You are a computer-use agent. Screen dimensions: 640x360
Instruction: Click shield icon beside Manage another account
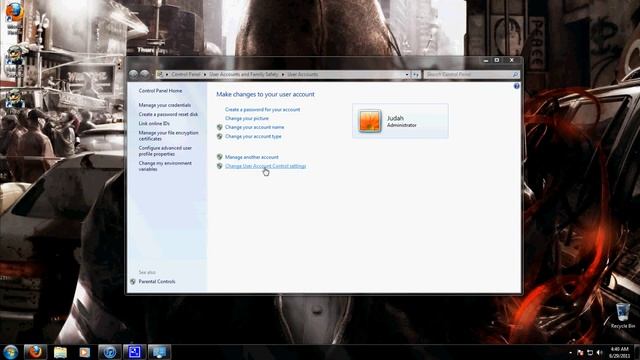coord(220,157)
